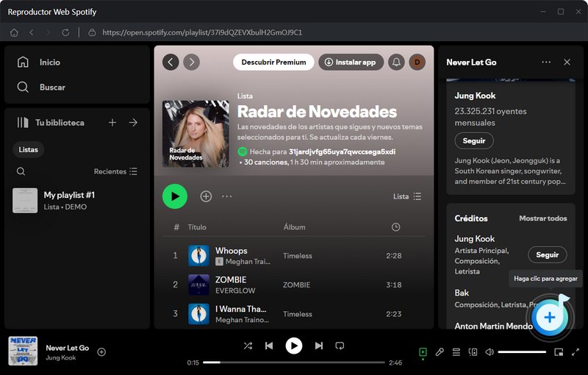
Task: Click My playlist #1 cover thumbnail
Action: [25, 201]
